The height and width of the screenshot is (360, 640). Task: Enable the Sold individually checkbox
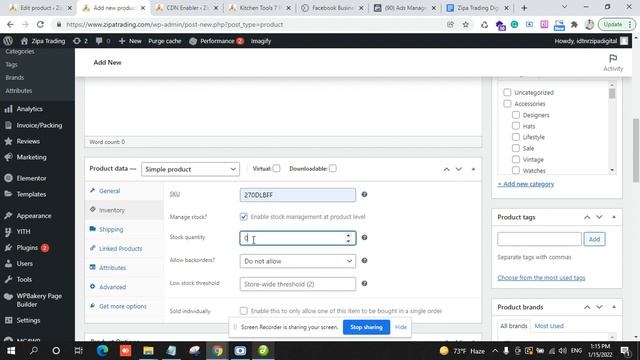244,311
